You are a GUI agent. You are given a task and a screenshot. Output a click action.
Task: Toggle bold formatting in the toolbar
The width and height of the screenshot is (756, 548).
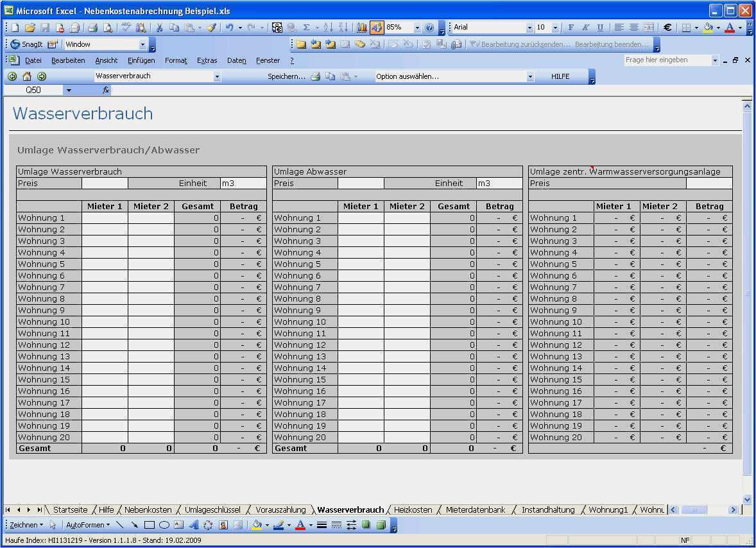(x=571, y=27)
